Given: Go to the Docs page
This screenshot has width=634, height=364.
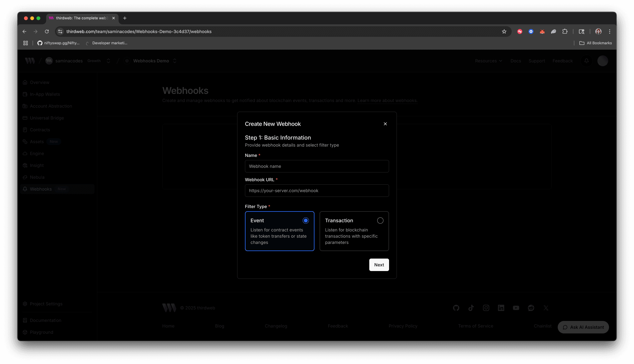Looking at the screenshot, I should click(x=516, y=61).
